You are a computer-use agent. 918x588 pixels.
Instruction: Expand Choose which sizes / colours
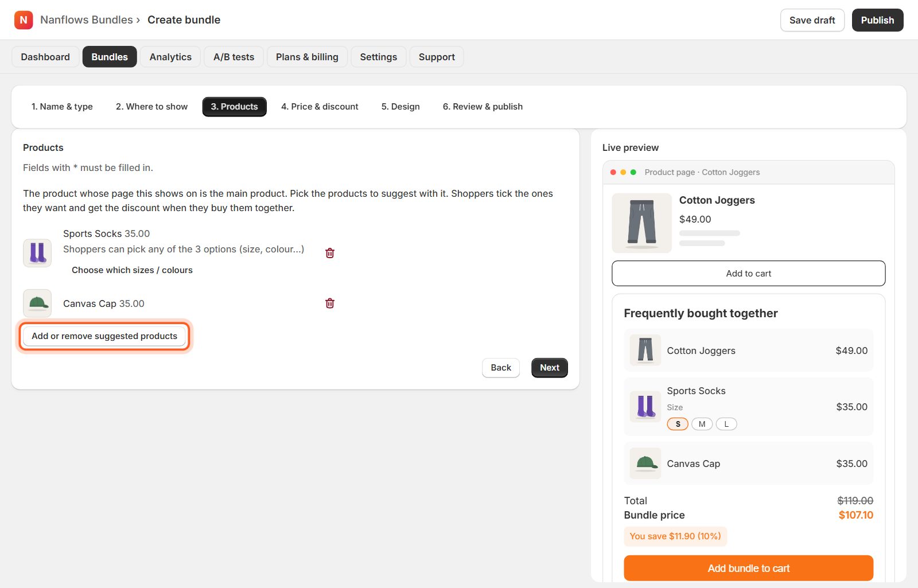click(132, 270)
